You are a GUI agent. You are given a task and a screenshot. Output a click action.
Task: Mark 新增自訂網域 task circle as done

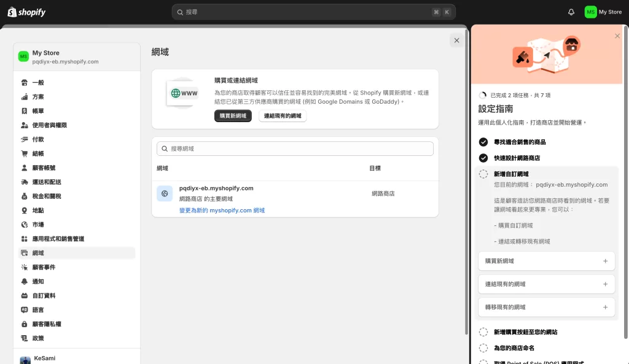pyautogui.click(x=483, y=174)
